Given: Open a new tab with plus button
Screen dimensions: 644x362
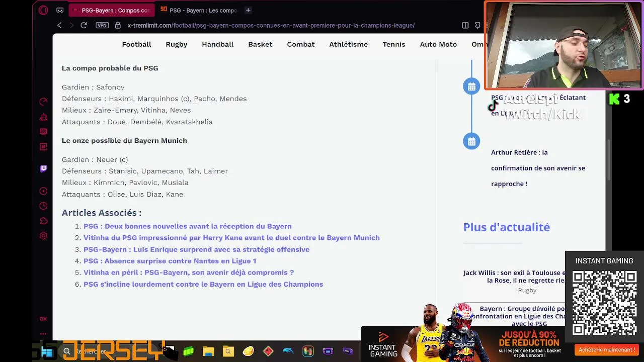Looking at the screenshot, I should coord(248,10).
